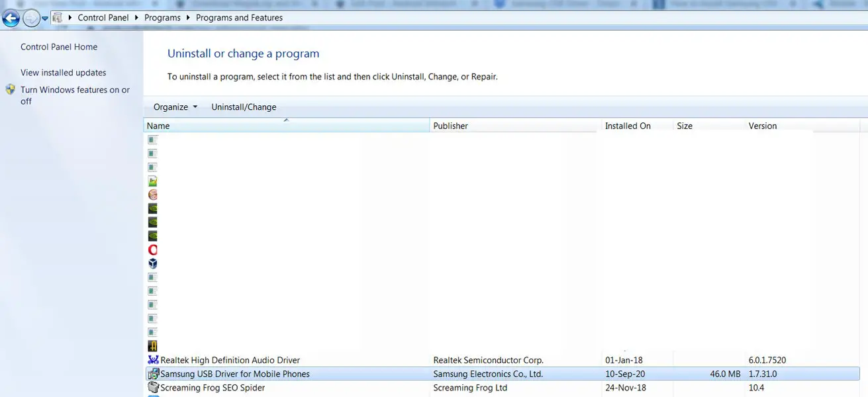868x397 pixels.
Task: Click the shield icon beside Windows features
Action: 11,89
